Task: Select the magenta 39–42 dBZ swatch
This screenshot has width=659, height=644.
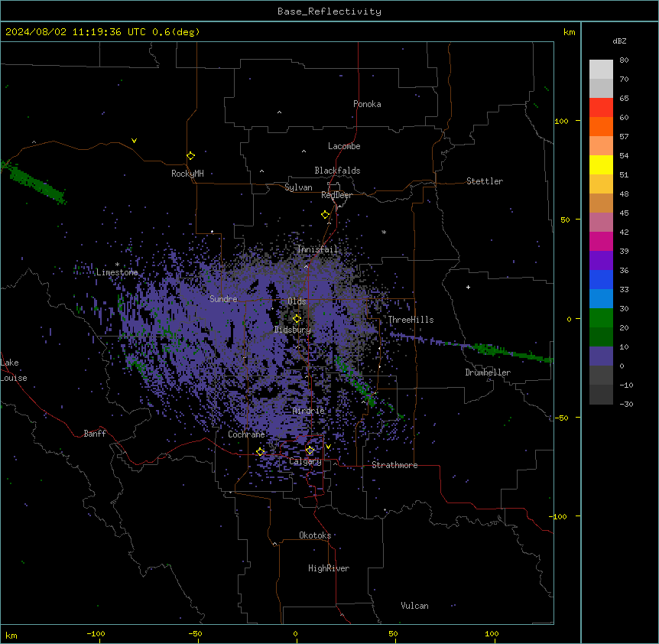Action: (601, 241)
